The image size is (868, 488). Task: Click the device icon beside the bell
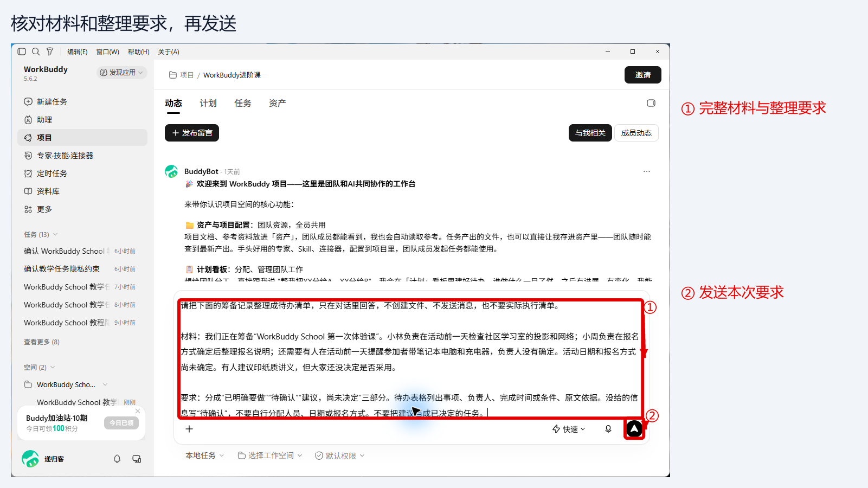137,459
